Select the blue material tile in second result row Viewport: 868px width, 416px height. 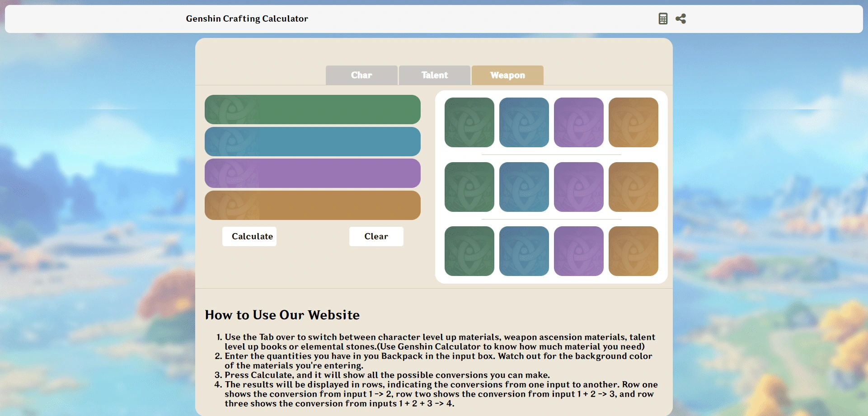coord(524,187)
